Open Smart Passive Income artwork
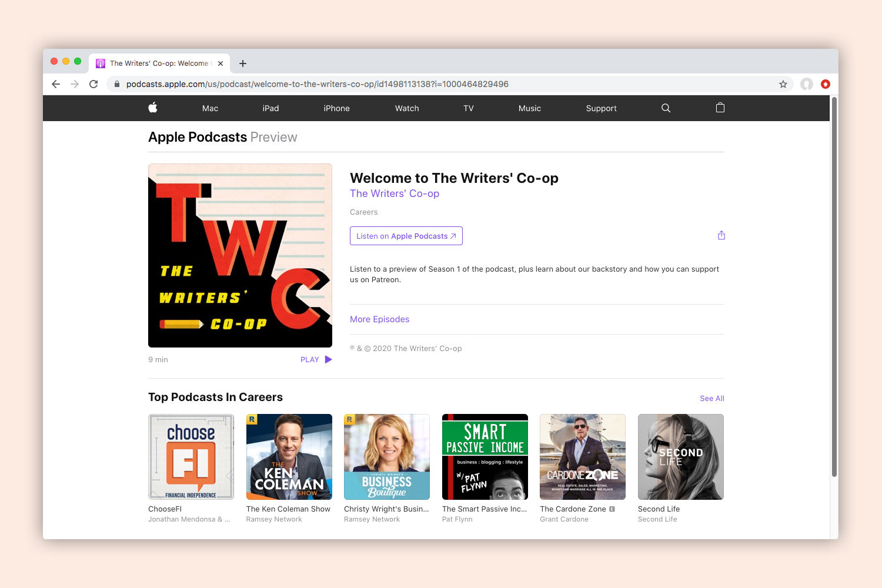 [x=485, y=457]
